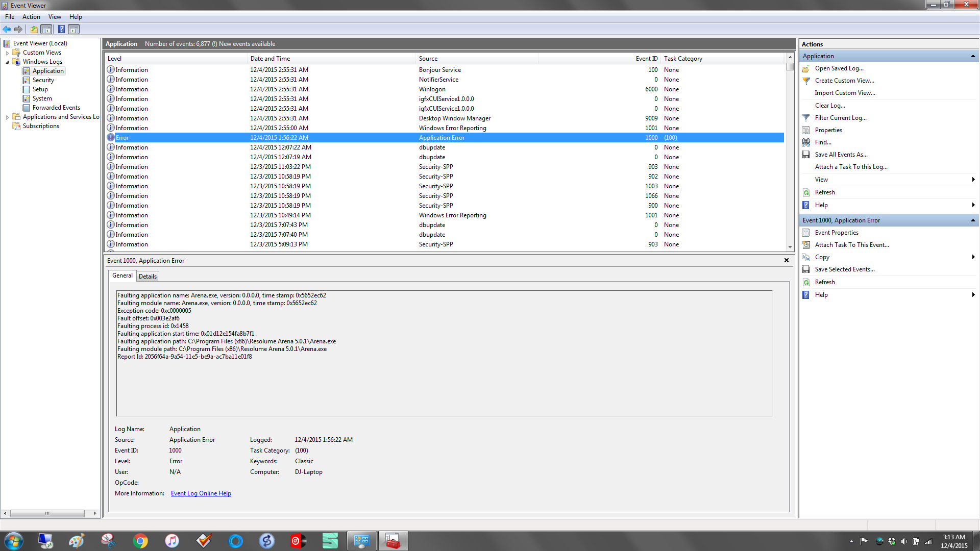980x551 pixels.
Task: Select the Security log in the tree
Action: click(43, 80)
